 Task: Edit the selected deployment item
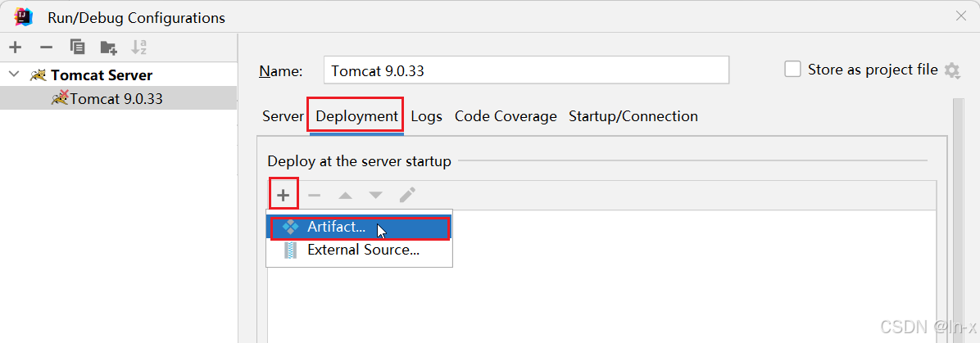pos(407,195)
